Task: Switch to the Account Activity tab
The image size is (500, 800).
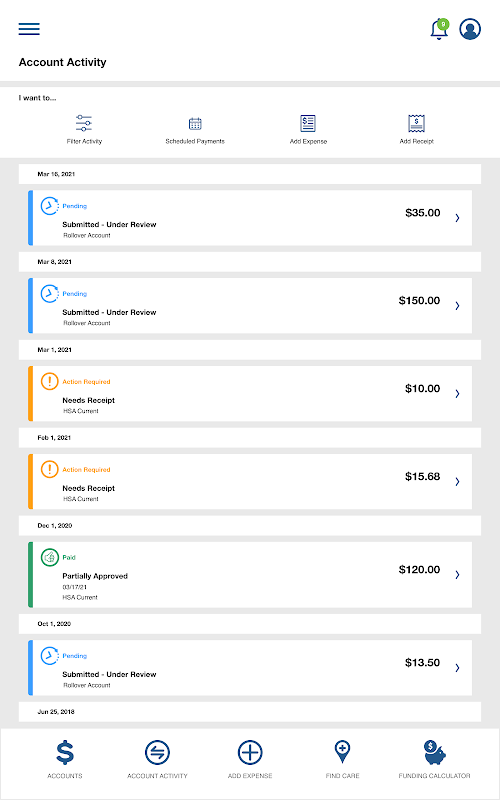Action: (157, 759)
